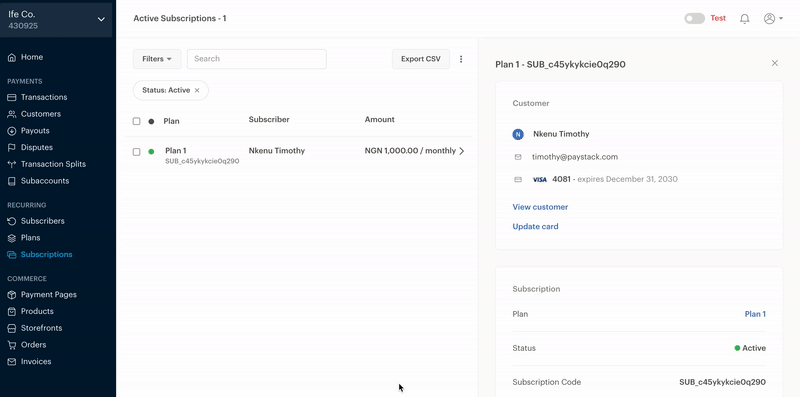Remove the Status: Active filter chip
The height and width of the screenshot is (397, 800).
pyautogui.click(x=197, y=90)
